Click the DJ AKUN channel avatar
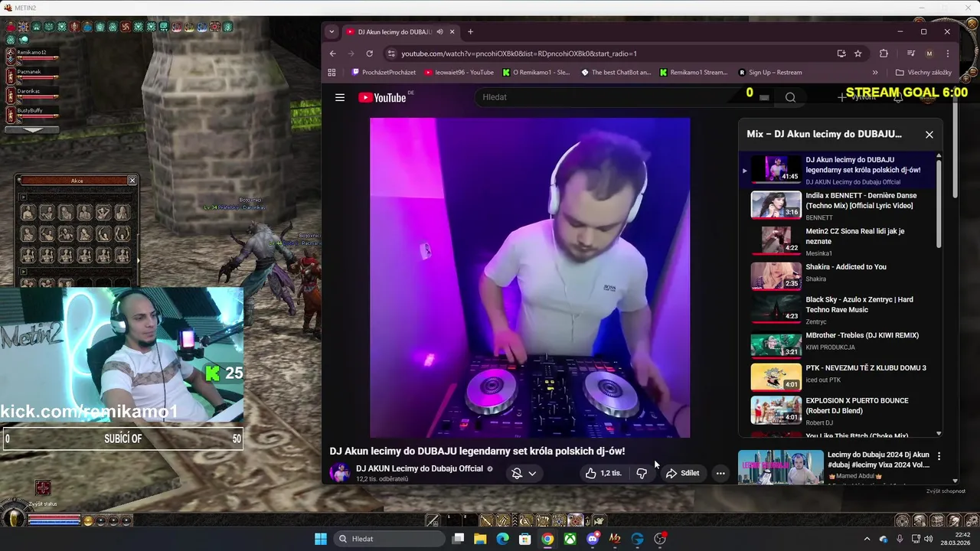Screen dimensions: 980x551 [x=339, y=473]
